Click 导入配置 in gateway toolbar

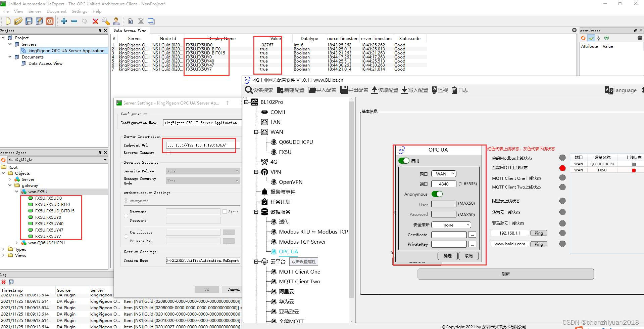tap(322, 90)
